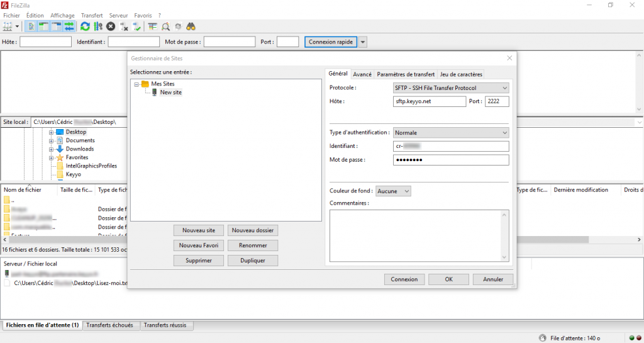The height and width of the screenshot is (343, 644).
Task: Reconnect to the last server icon
Action: (x=136, y=26)
